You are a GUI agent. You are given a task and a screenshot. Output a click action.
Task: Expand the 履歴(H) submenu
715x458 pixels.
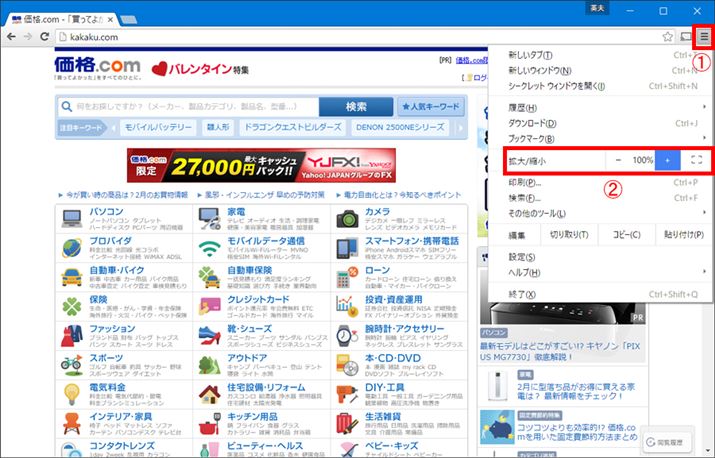pos(600,108)
